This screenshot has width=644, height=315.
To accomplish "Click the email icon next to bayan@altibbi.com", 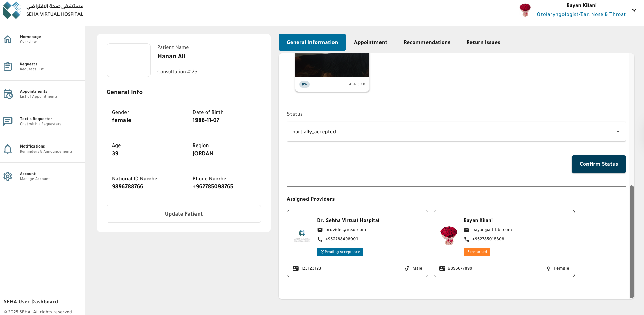I will coord(467,230).
